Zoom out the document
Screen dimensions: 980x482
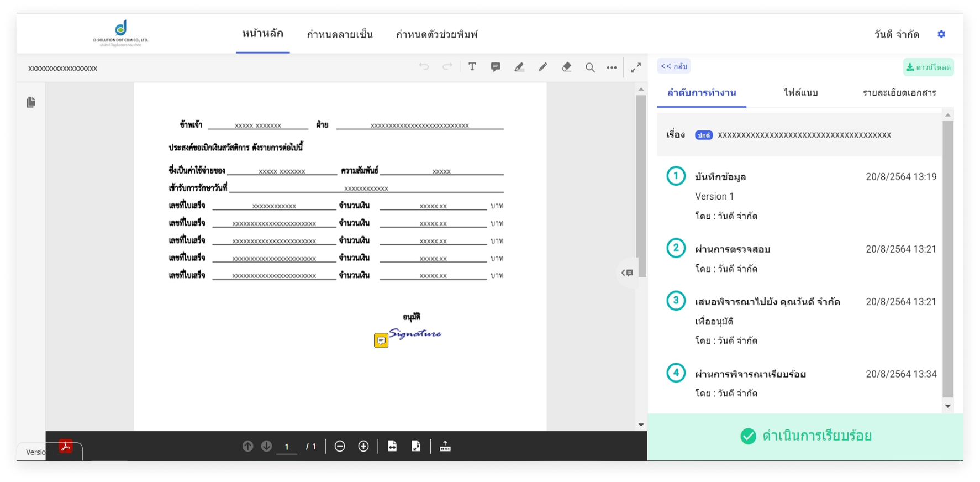340,446
